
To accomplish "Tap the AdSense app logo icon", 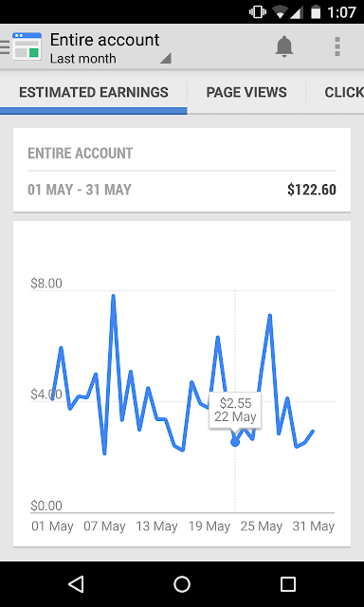I will [27, 46].
